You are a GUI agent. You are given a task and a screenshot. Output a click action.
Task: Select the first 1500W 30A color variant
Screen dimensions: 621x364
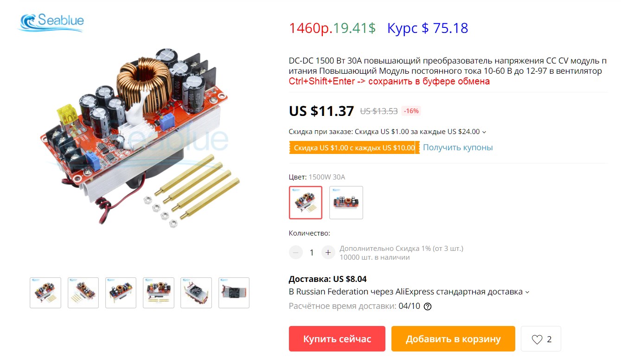click(x=306, y=203)
